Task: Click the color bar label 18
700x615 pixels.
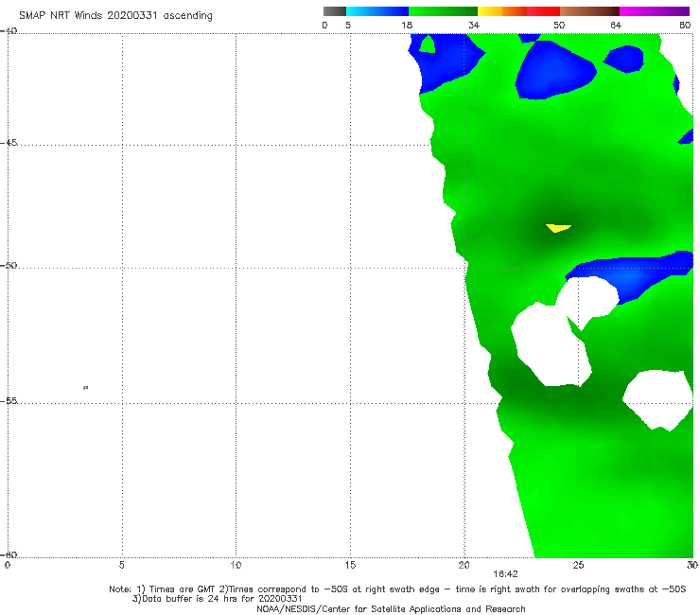Action: (x=407, y=26)
